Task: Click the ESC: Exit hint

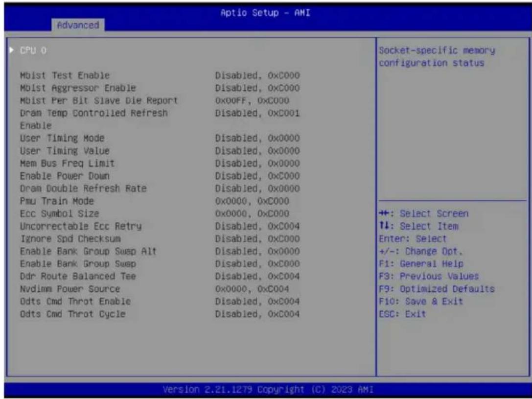Action: pos(402,314)
